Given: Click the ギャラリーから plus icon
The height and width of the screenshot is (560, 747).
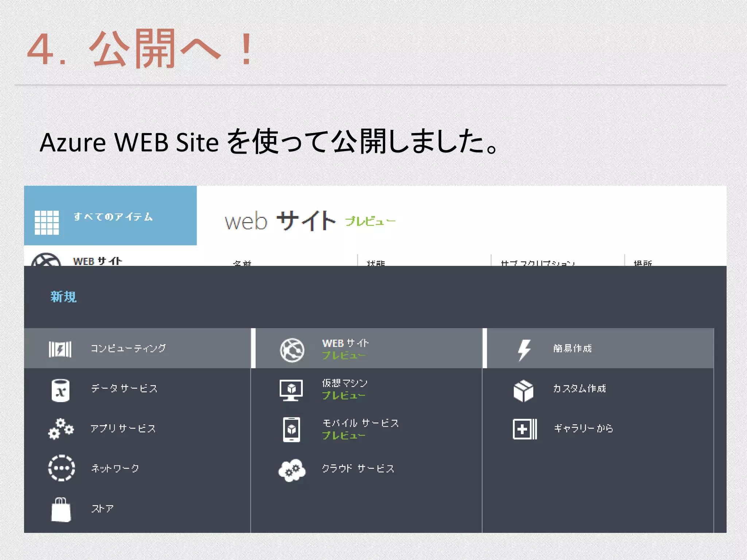Looking at the screenshot, I should tap(525, 429).
